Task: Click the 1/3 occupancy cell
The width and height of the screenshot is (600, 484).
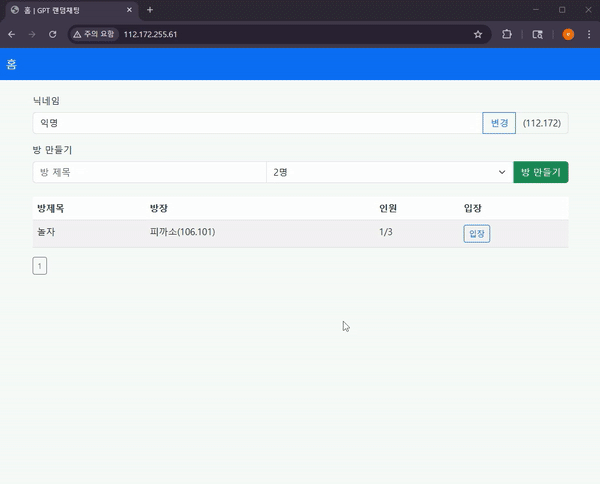Action: 386,232
